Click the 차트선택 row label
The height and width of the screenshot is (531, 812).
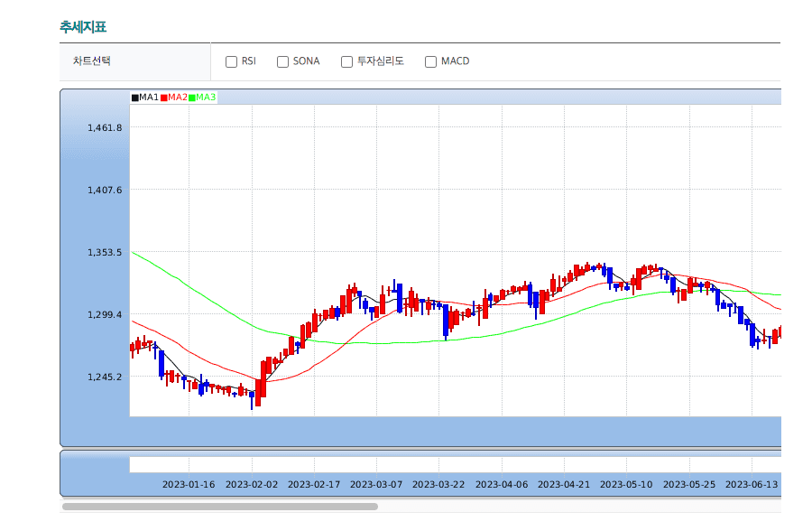[x=92, y=61]
